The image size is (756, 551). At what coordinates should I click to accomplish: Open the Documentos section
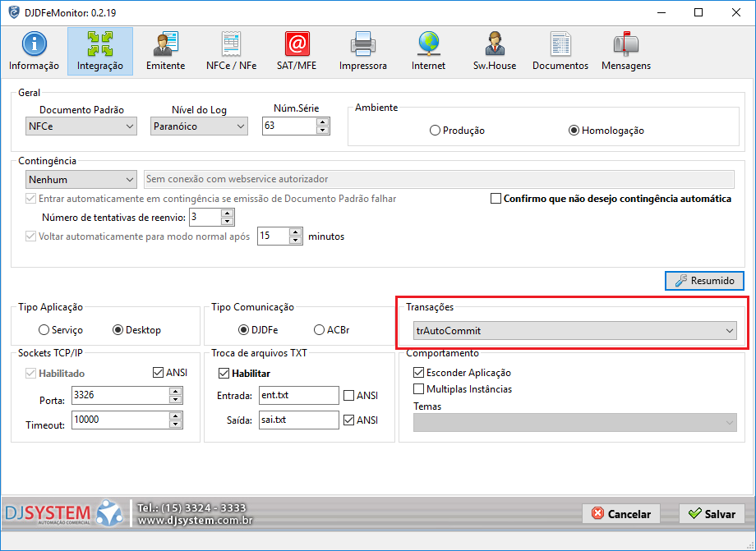[x=560, y=51]
